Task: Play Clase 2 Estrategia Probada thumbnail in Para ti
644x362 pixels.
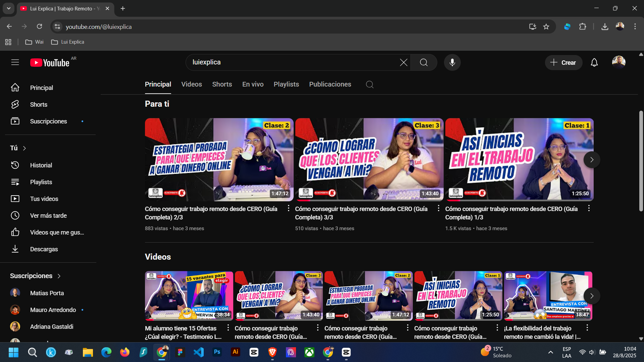Action: 219,159
